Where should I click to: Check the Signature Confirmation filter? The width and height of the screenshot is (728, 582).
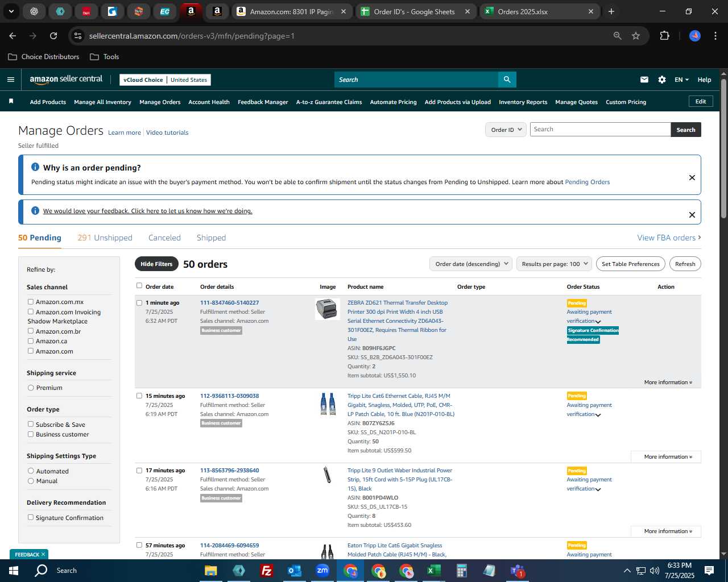tap(31, 517)
